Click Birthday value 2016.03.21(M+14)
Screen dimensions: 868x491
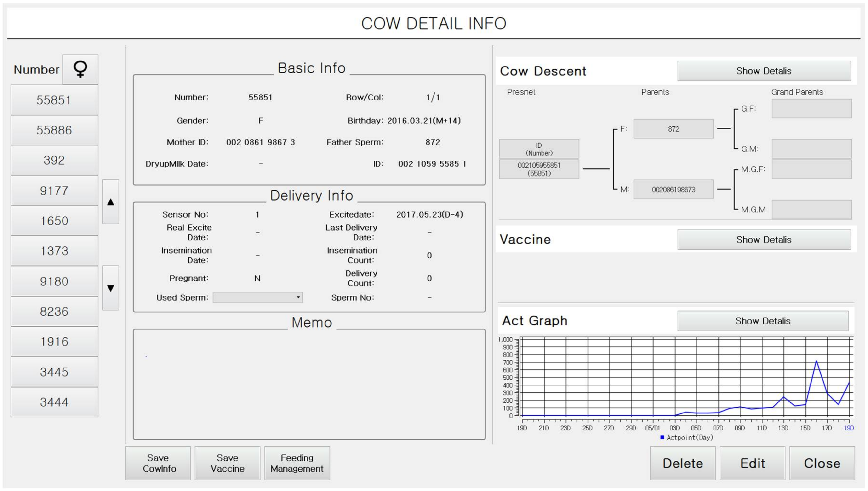point(424,121)
